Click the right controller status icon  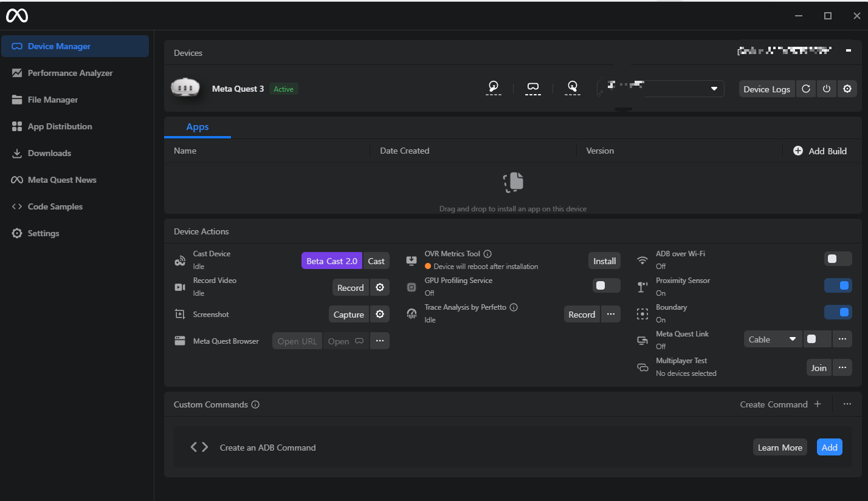coord(572,88)
